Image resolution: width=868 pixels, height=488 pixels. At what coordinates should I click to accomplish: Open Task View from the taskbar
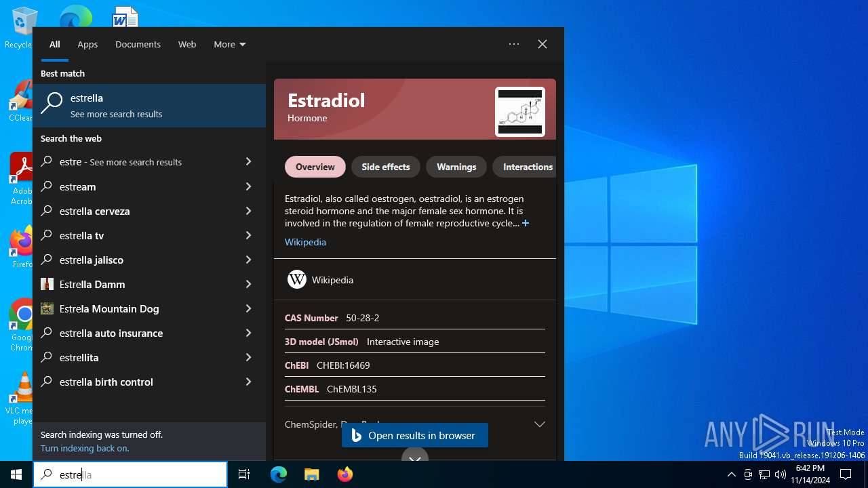click(x=244, y=474)
